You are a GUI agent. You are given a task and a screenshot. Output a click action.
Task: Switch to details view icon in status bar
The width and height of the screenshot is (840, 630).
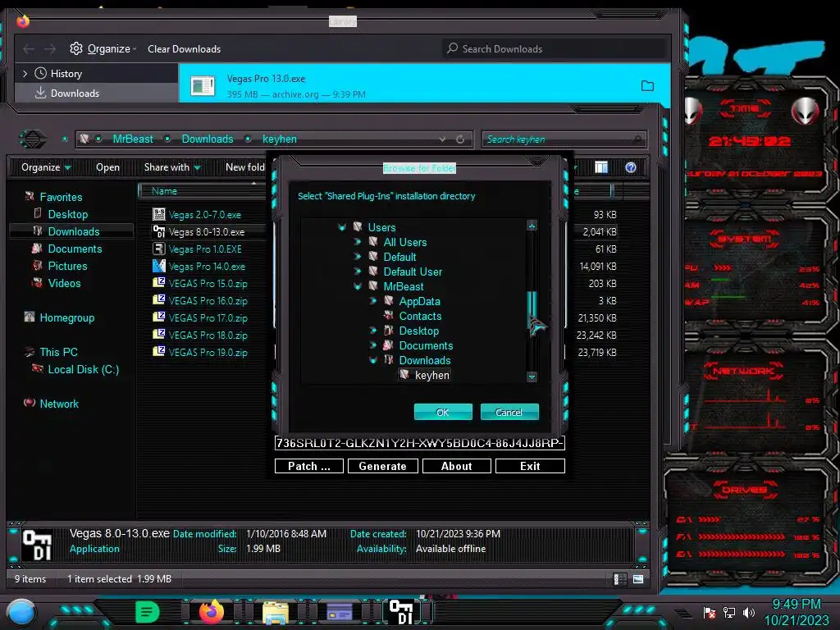pyautogui.click(x=619, y=579)
